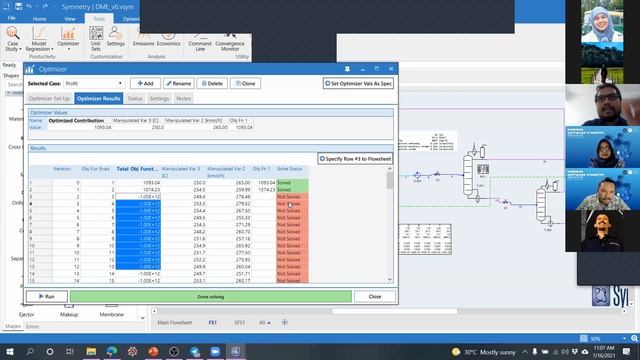Viewport: 640px width, 360px height.
Task: Pin the Optimizer window
Action: (x=347, y=69)
